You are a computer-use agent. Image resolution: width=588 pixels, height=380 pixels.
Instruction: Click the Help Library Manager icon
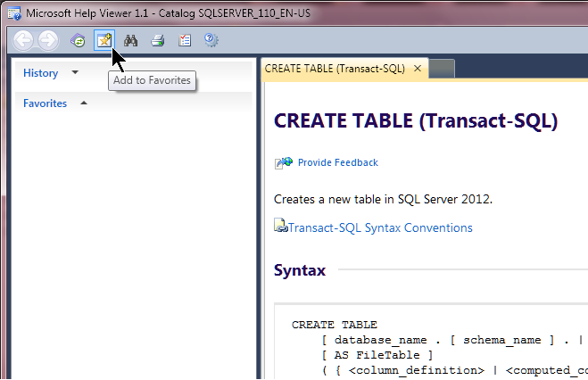coord(211,40)
